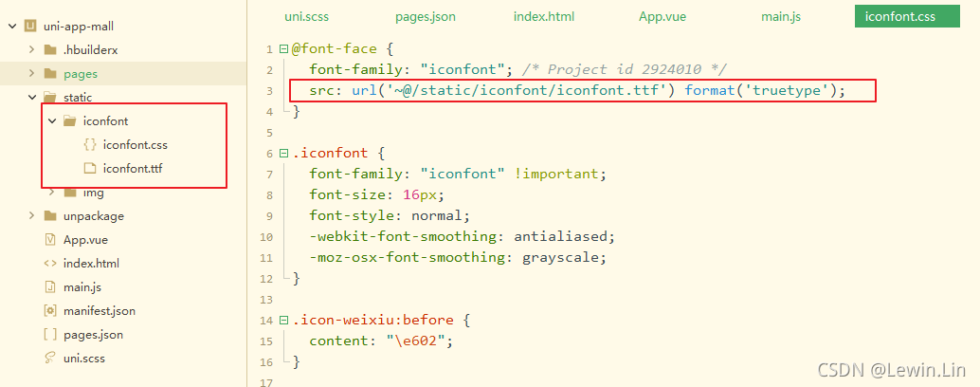Click the iconfont folder icon

click(71, 121)
